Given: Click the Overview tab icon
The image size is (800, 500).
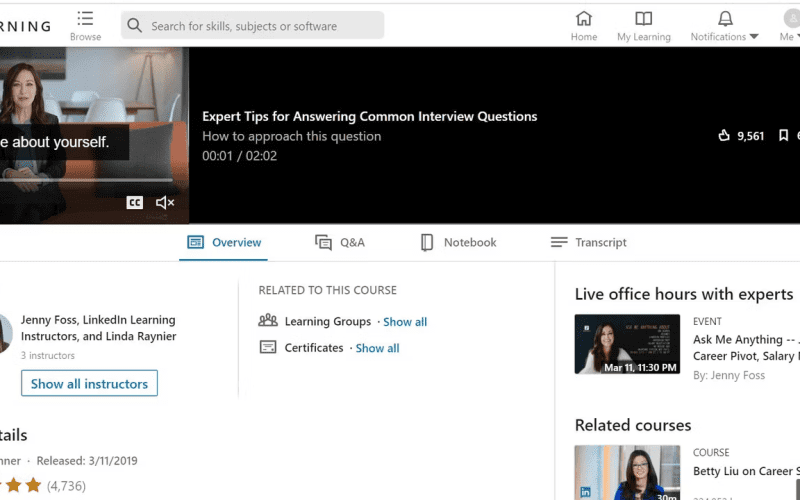Looking at the screenshot, I should pos(195,242).
